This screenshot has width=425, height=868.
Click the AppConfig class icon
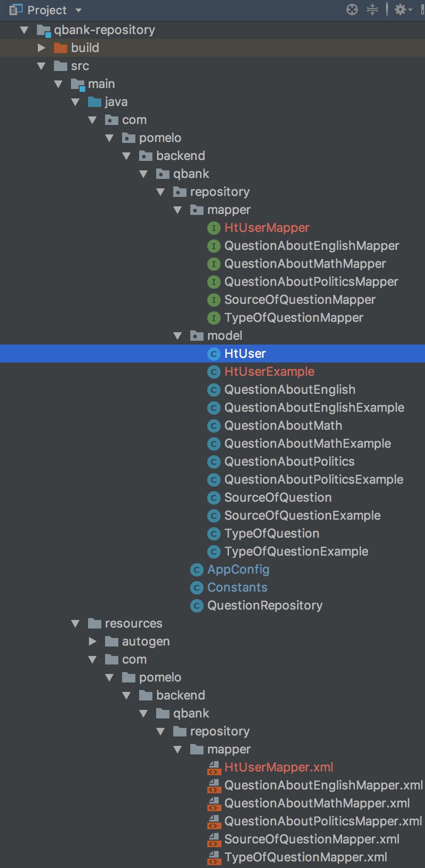(197, 570)
